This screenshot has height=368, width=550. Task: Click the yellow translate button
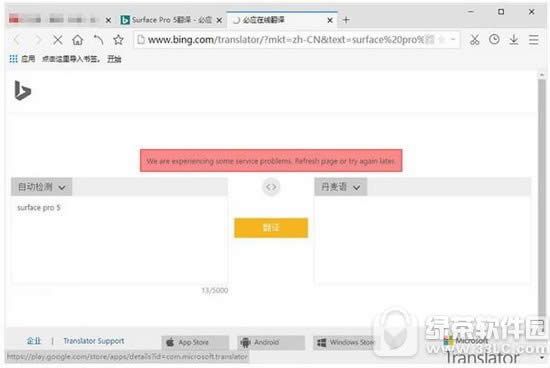[271, 228]
